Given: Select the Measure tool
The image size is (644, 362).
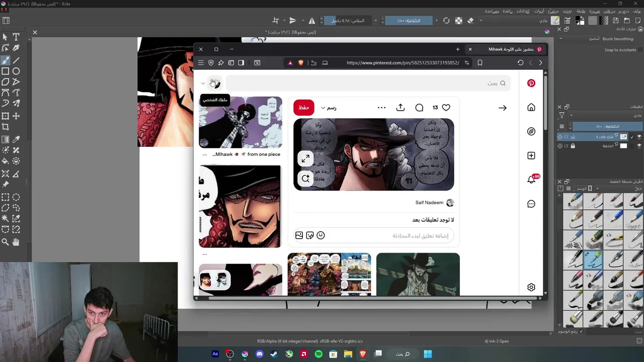Looking at the screenshot, I should pos(16,173).
